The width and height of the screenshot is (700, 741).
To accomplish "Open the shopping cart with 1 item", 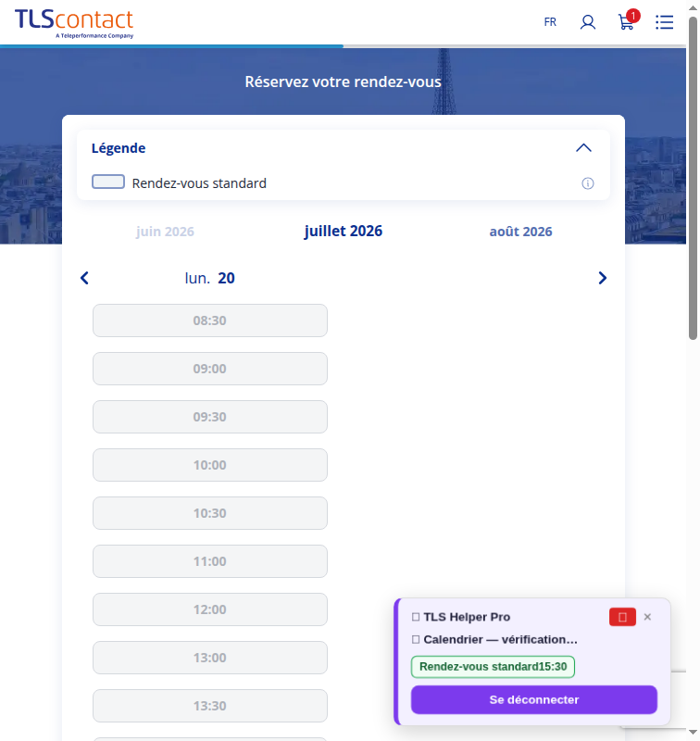I will (x=628, y=20).
